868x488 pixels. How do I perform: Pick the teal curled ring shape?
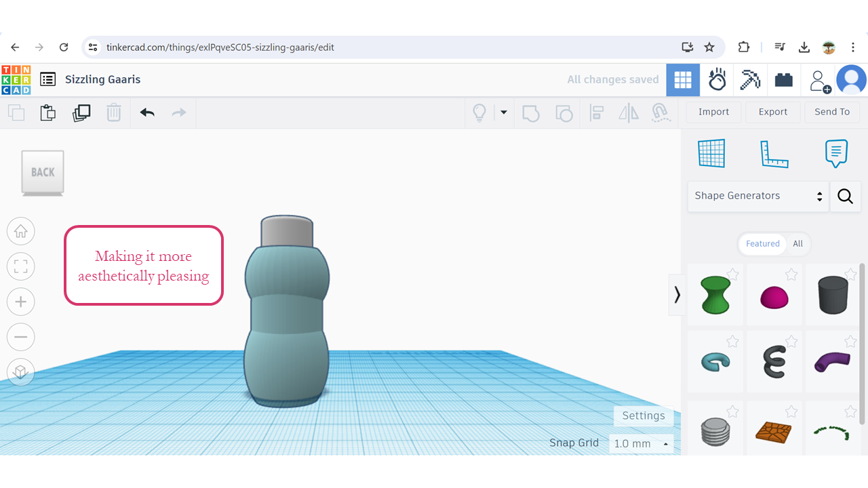715,363
